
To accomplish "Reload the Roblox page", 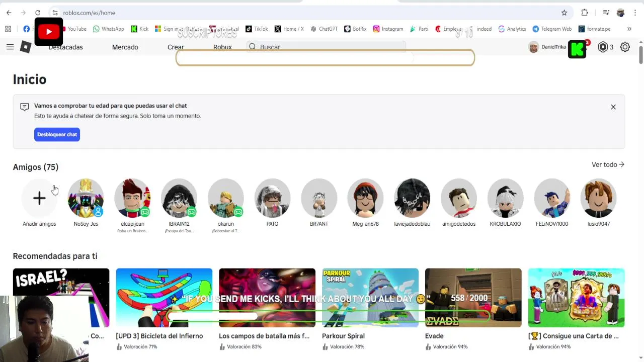I will (38, 13).
